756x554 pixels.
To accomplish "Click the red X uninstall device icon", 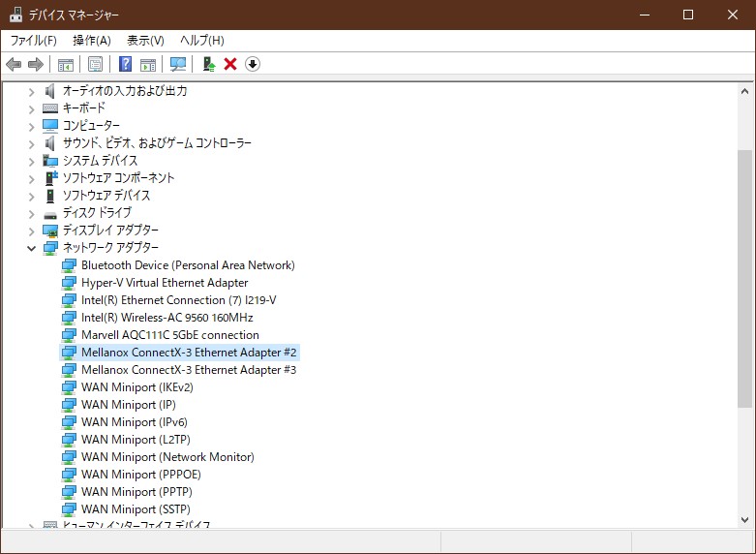I will tap(230, 64).
